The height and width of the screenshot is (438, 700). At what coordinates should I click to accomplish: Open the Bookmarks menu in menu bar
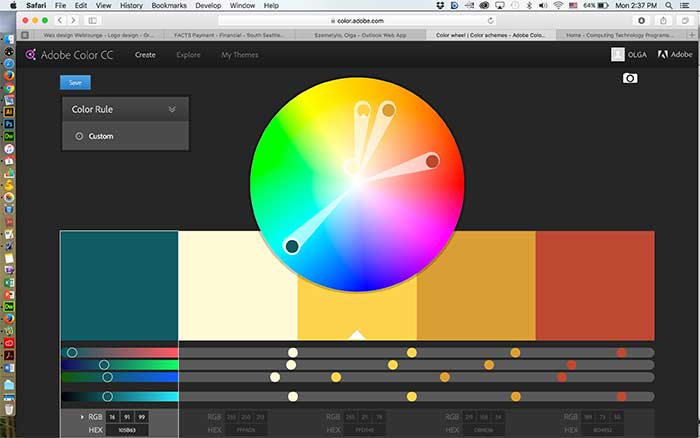[162, 6]
